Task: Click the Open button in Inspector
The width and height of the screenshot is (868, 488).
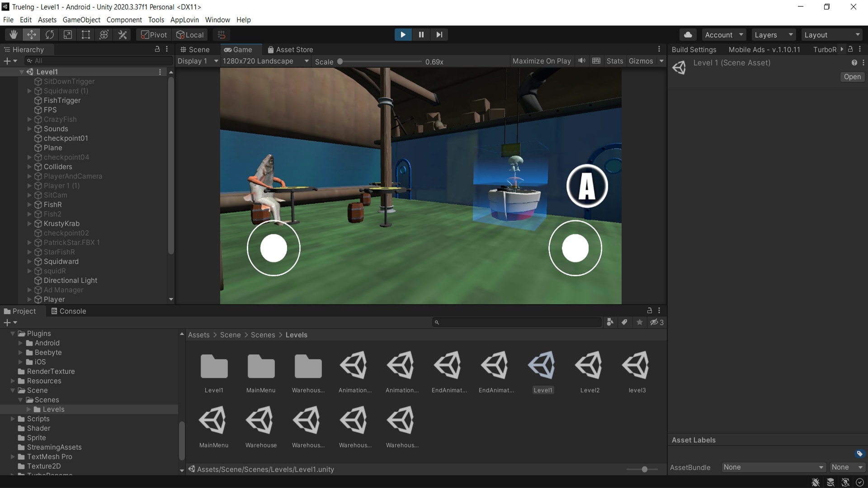Action: pos(852,77)
